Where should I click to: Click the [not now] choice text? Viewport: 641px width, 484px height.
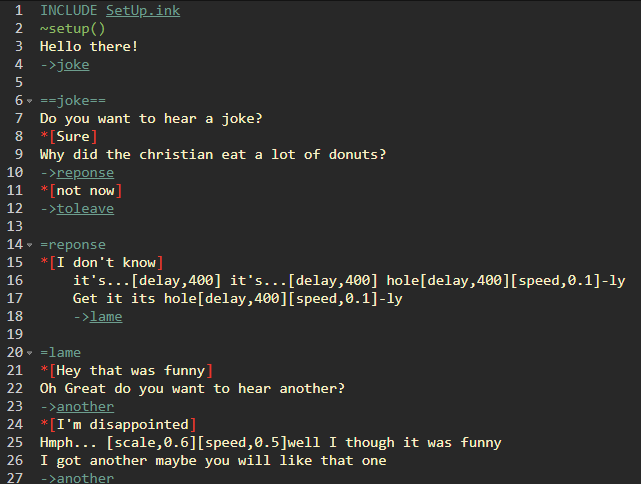pos(85,191)
